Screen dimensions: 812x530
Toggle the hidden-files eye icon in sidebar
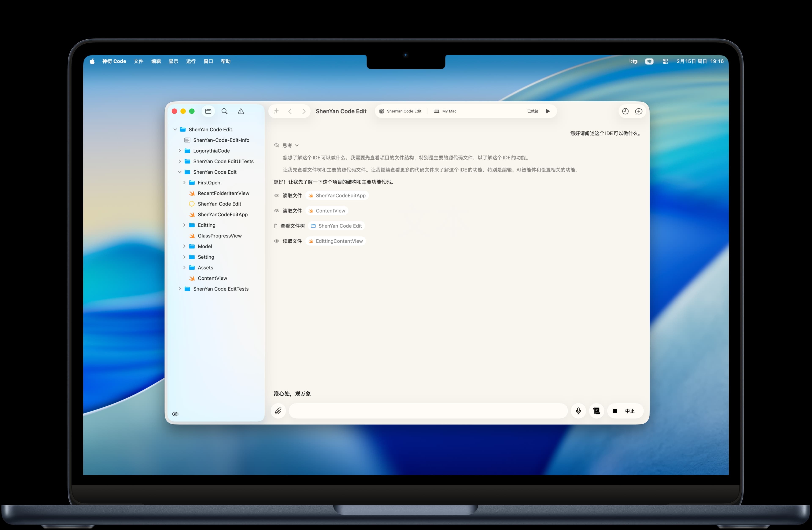click(x=175, y=414)
